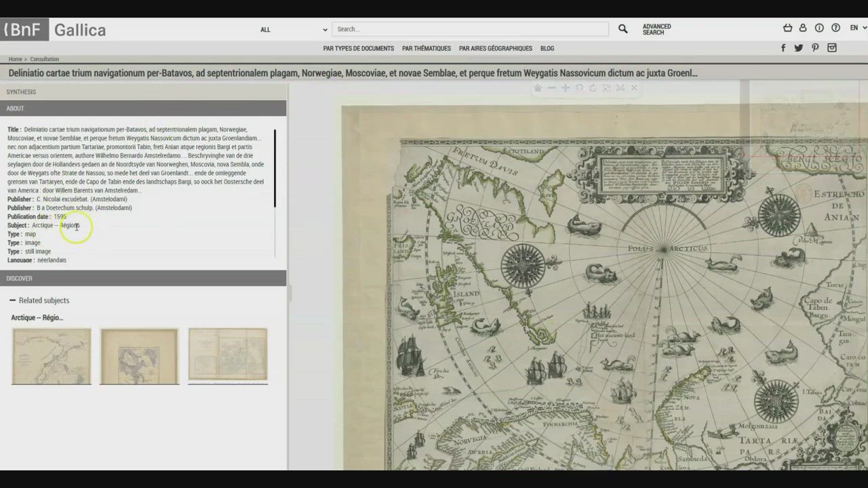Open Par types de documents menu
Viewport: 868px width, 488px height.
[358, 49]
